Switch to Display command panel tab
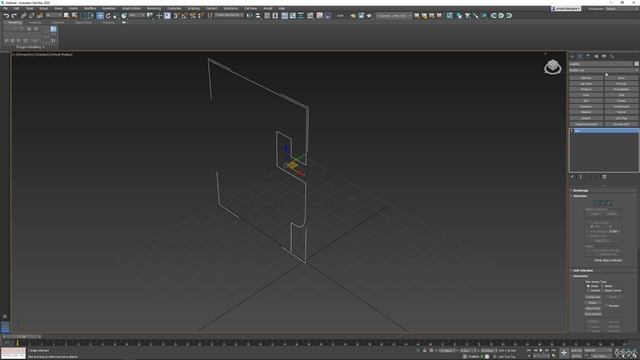 (x=604, y=56)
